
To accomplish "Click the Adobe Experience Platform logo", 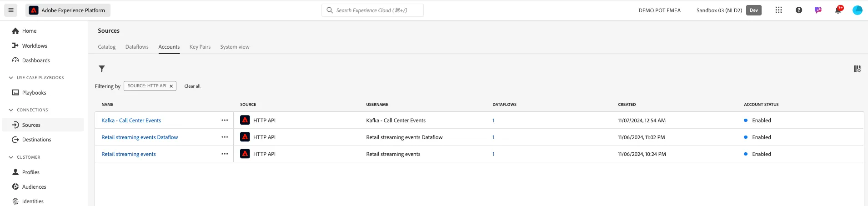I will (x=34, y=10).
